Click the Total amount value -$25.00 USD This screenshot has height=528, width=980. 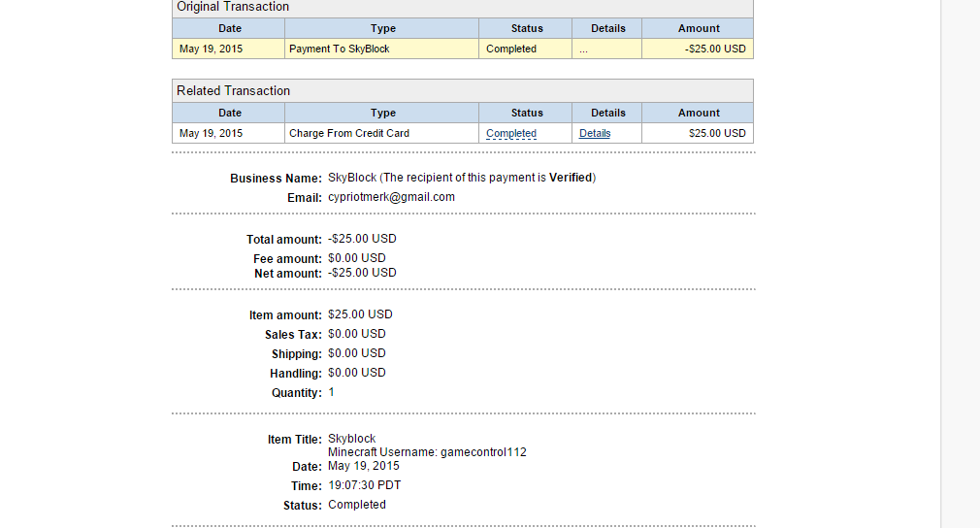click(362, 239)
